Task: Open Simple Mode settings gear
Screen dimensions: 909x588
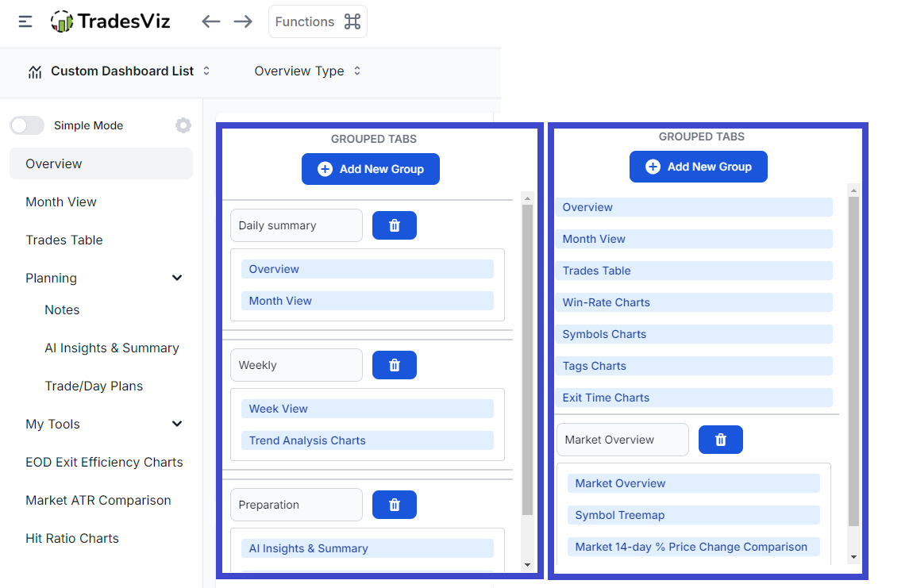Action: [183, 125]
